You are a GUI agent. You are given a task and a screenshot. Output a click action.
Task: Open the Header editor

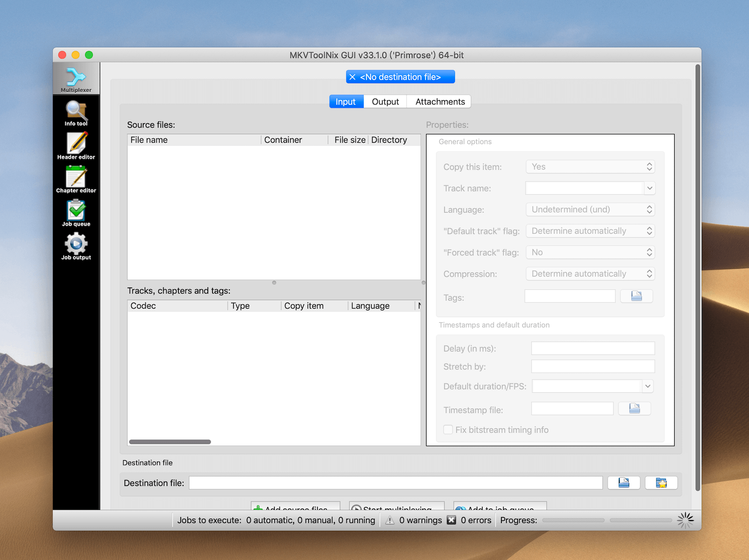[x=76, y=146]
